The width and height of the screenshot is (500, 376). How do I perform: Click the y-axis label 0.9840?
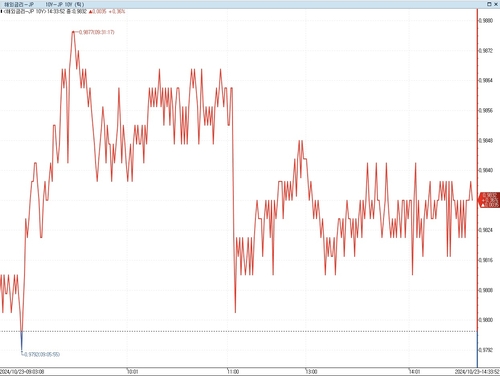click(x=486, y=170)
